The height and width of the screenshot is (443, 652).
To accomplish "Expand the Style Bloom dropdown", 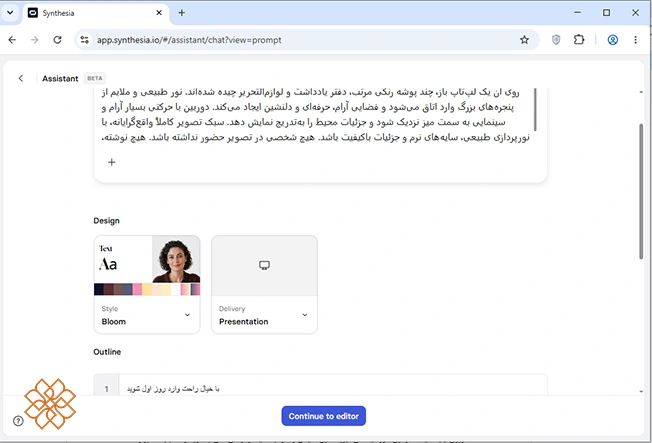I will coord(188,315).
